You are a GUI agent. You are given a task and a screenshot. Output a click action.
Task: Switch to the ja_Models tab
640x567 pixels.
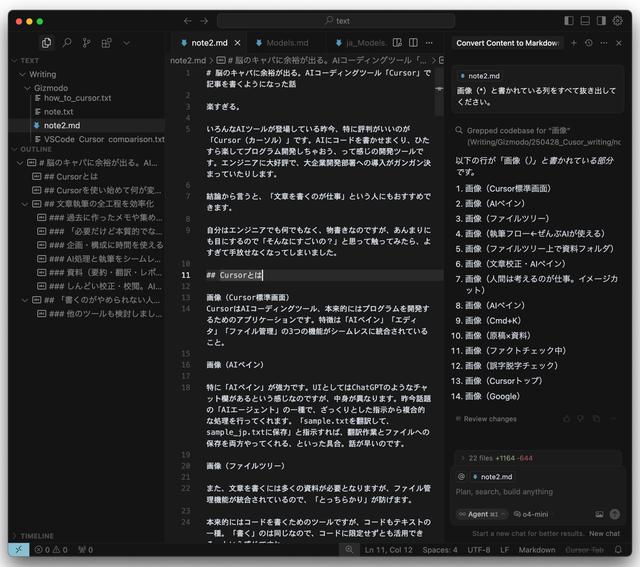(361, 43)
